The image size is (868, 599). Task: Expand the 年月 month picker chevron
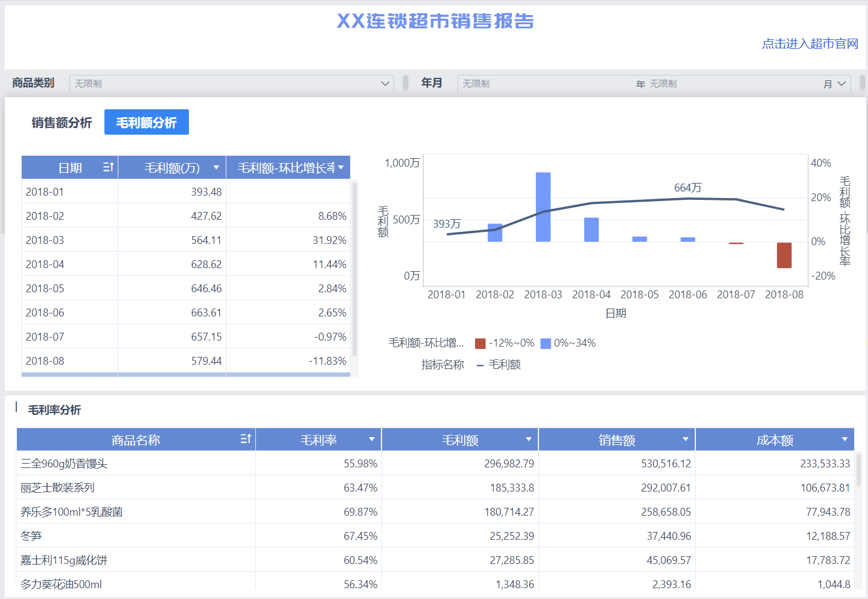pos(842,83)
